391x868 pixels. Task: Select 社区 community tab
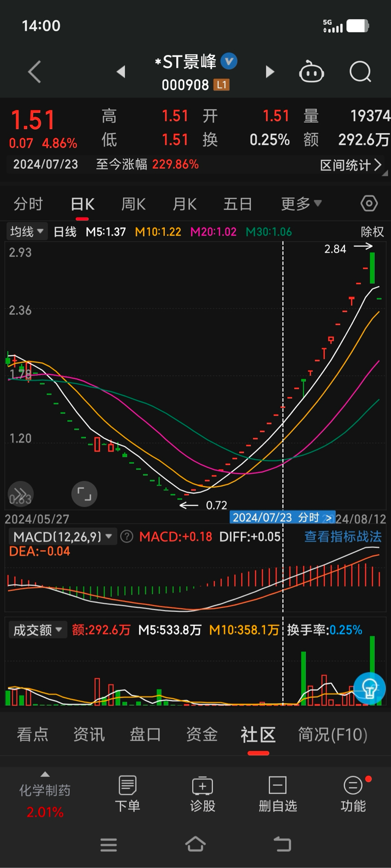click(x=258, y=734)
